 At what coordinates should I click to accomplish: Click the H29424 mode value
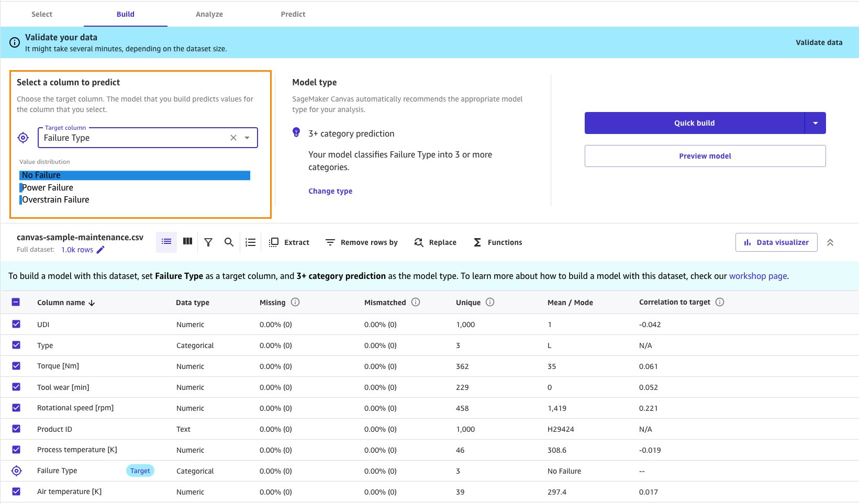pos(561,429)
